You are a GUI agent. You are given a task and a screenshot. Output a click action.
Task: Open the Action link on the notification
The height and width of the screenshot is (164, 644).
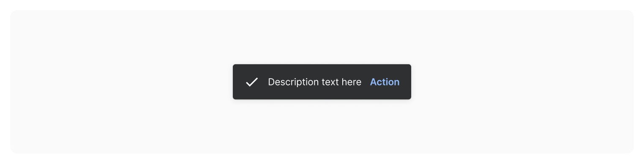point(385,82)
